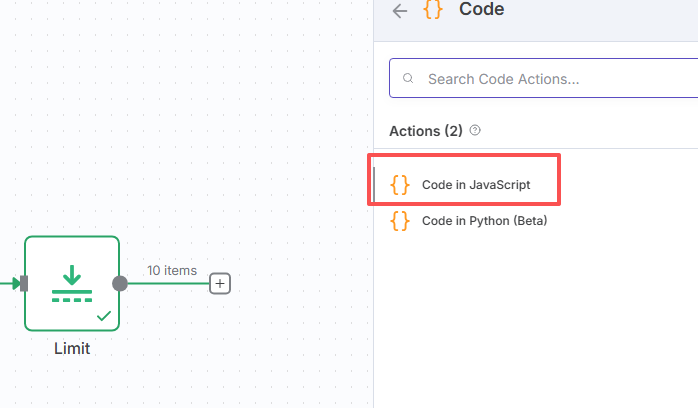Screen dimensions: 698x408
Task: Select the "Limit" node name label
Action: click(72, 348)
